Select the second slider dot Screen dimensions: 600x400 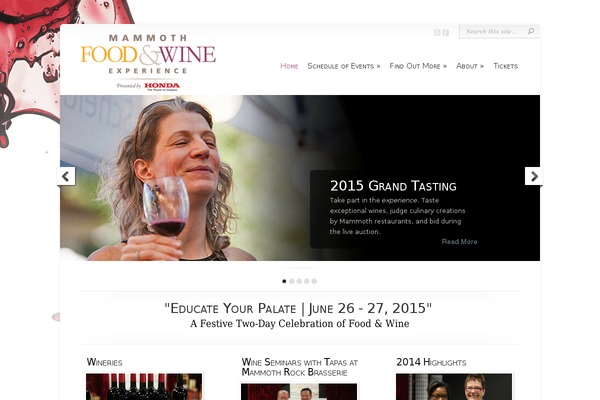292,281
